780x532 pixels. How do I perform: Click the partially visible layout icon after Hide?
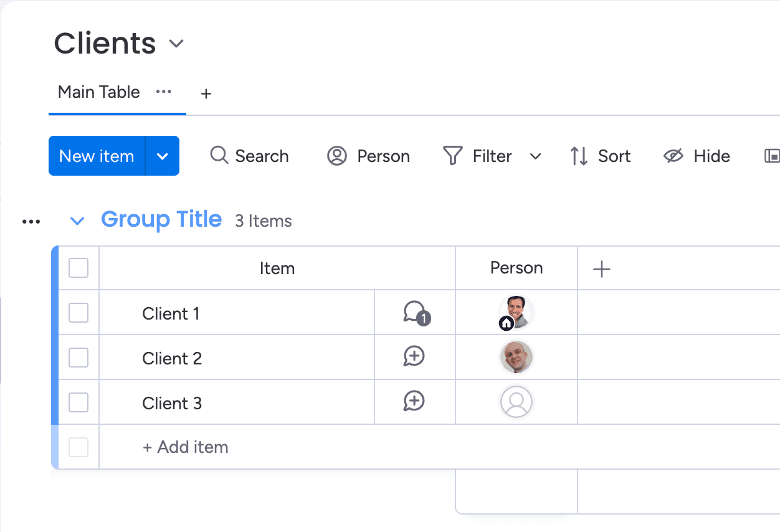pyautogui.click(x=773, y=156)
